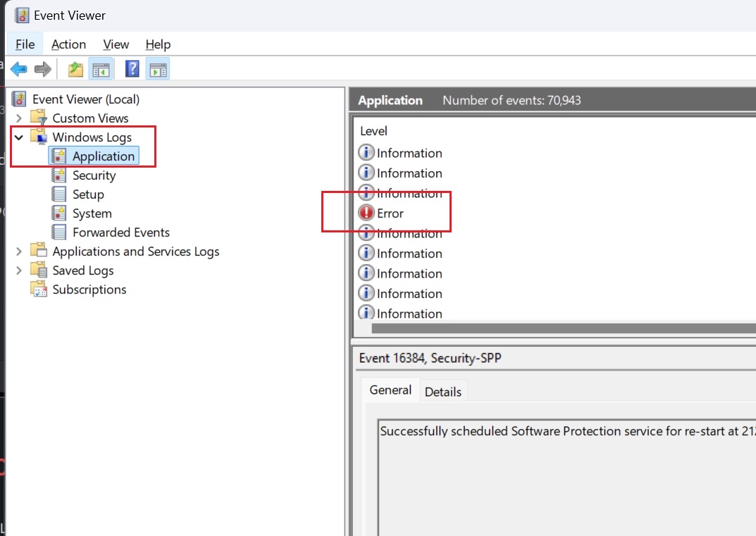Click the Back arrow toolbar icon
The image size is (756, 536).
coord(19,70)
